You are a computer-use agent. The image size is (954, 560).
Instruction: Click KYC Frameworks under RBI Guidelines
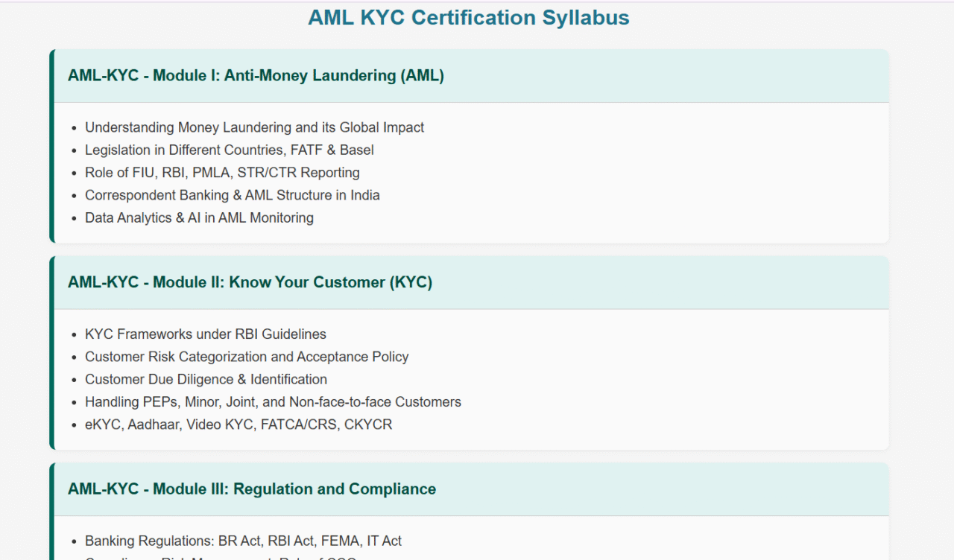click(x=205, y=334)
